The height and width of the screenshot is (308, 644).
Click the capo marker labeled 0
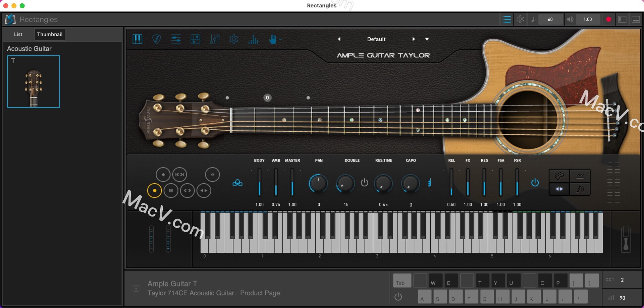coord(267,98)
